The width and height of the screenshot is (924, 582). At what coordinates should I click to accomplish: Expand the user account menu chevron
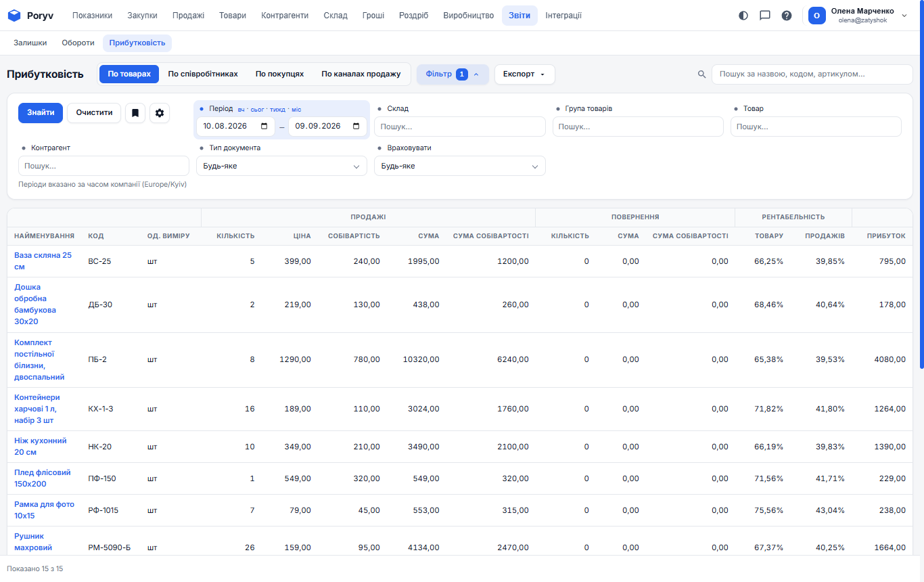[904, 16]
